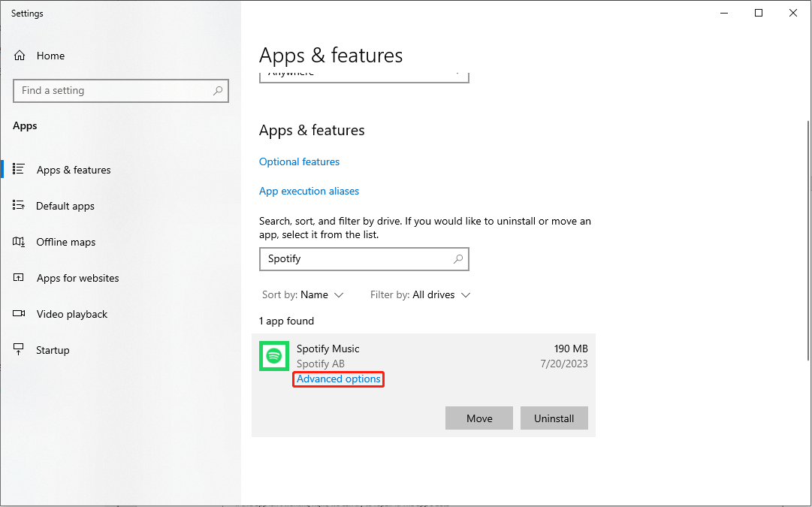Expand the partially hidden Anywhere dropdown

(364, 76)
